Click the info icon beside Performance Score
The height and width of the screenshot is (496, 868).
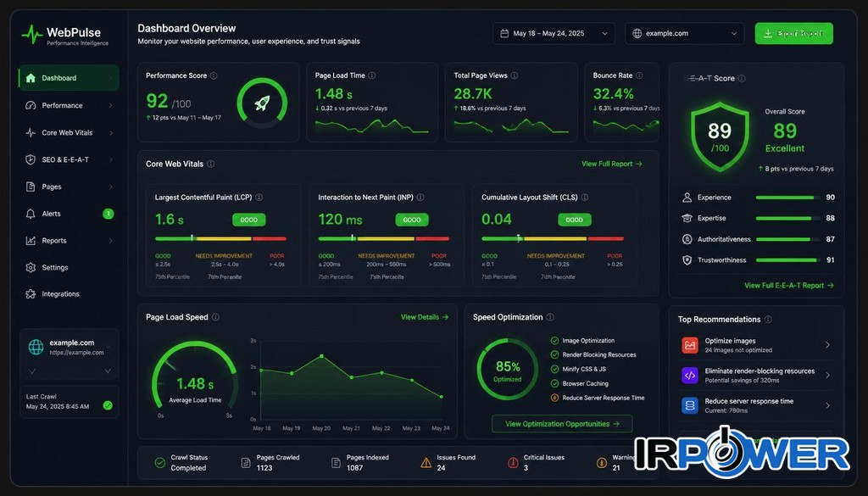click(214, 75)
